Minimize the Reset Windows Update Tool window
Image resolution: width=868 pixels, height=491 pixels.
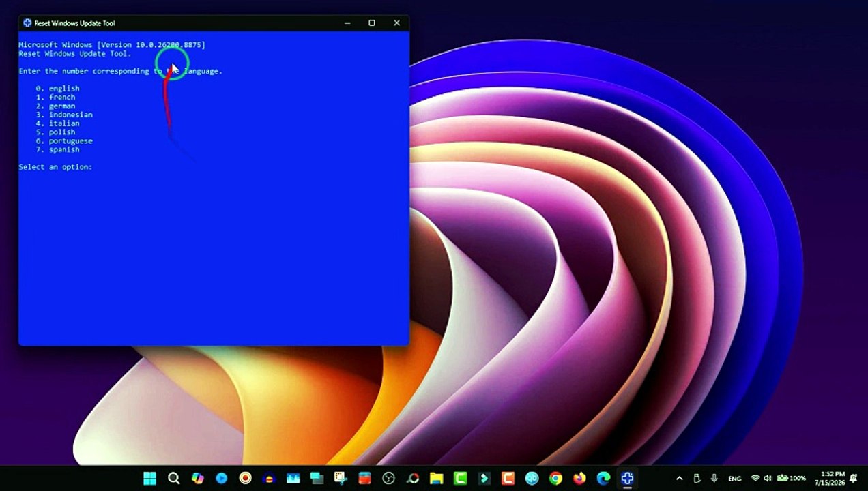347,23
